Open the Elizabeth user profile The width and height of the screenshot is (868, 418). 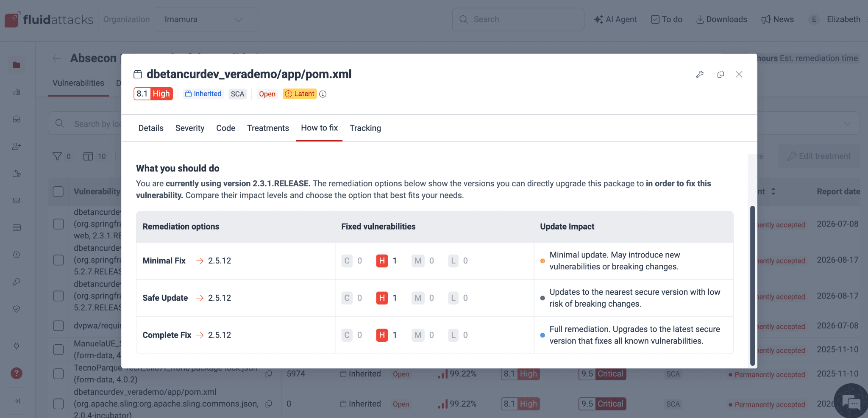pos(836,19)
